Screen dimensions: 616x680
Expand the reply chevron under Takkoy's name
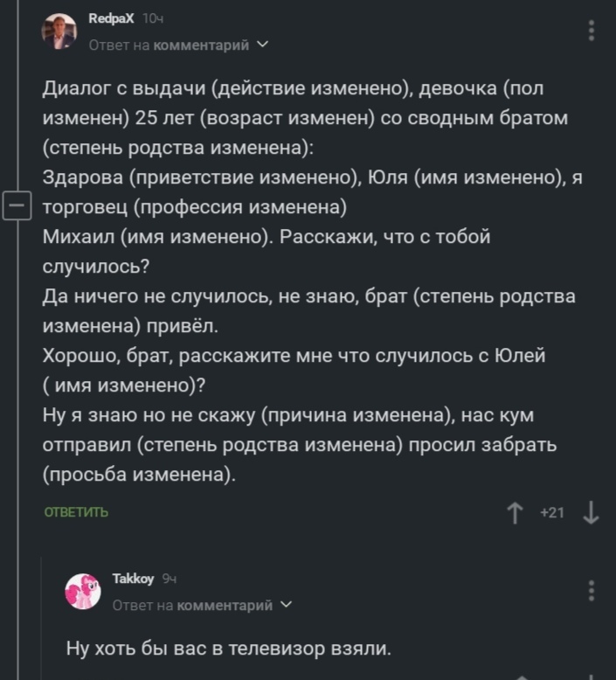[x=287, y=605]
